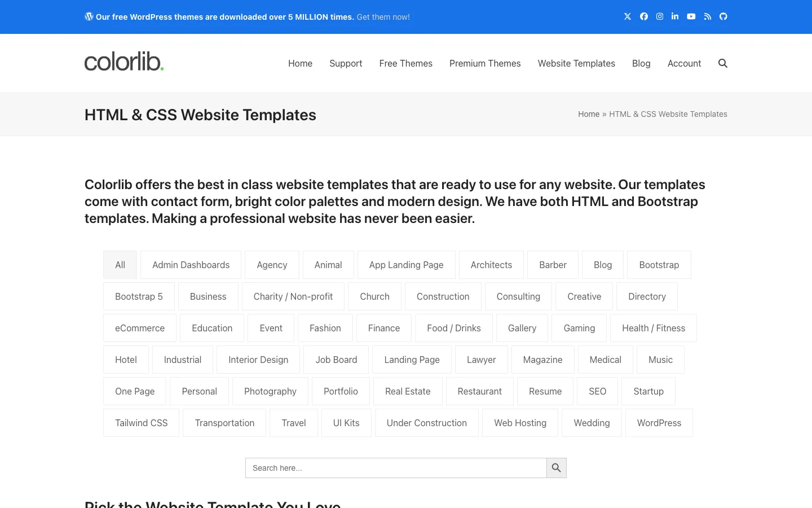Choose the Hotel category
The height and width of the screenshot is (508, 812).
(126, 360)
